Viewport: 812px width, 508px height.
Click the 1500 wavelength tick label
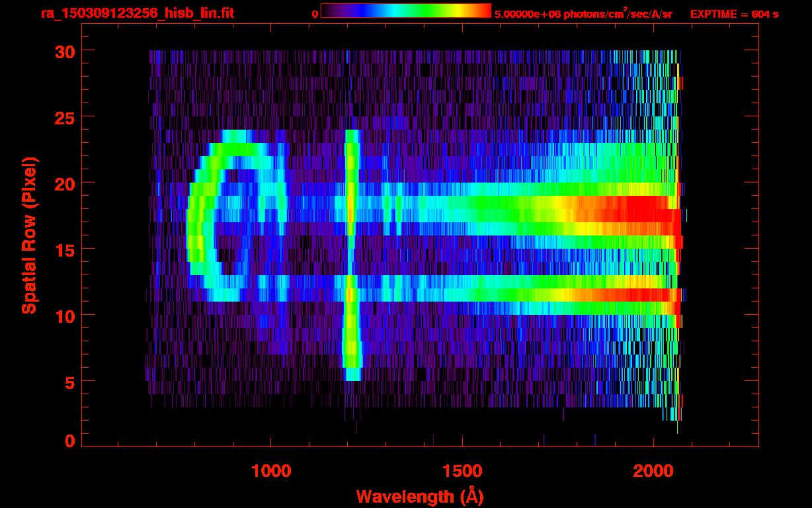(462, 471)
